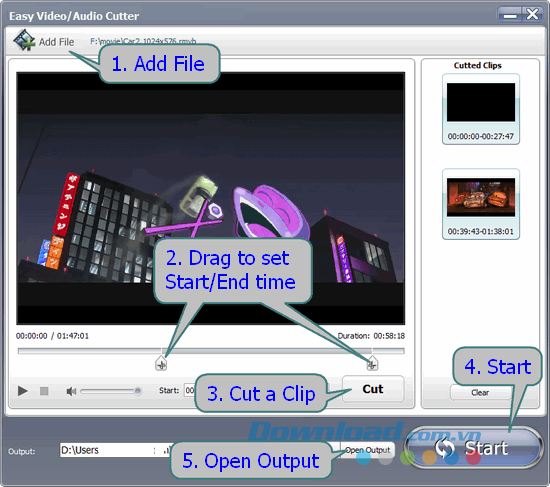Select the start time marker on timeline
The image size is (550, 487).
161,363
